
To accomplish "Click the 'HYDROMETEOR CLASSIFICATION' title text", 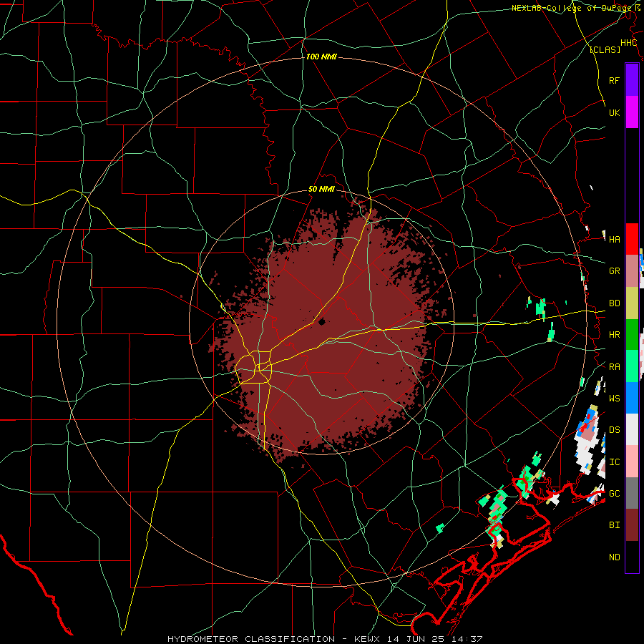I will coord(251,639).
